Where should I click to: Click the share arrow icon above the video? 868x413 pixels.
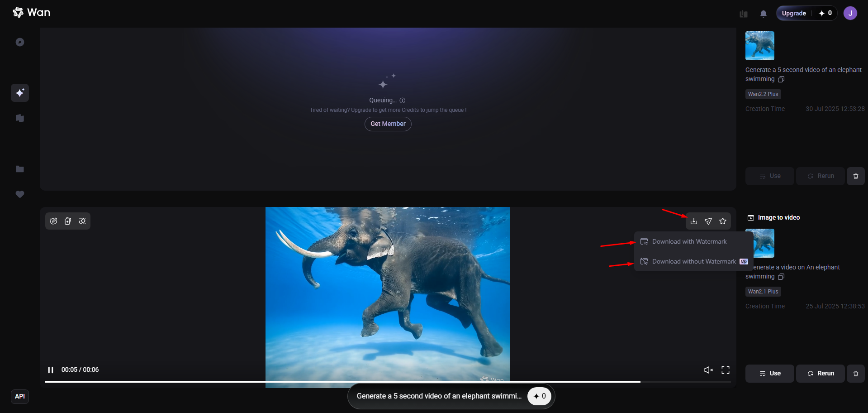[x=708, y=221]
